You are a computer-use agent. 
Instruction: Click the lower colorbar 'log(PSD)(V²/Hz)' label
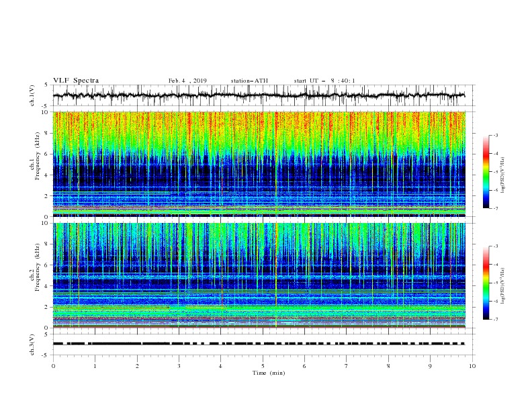[502, 286]
